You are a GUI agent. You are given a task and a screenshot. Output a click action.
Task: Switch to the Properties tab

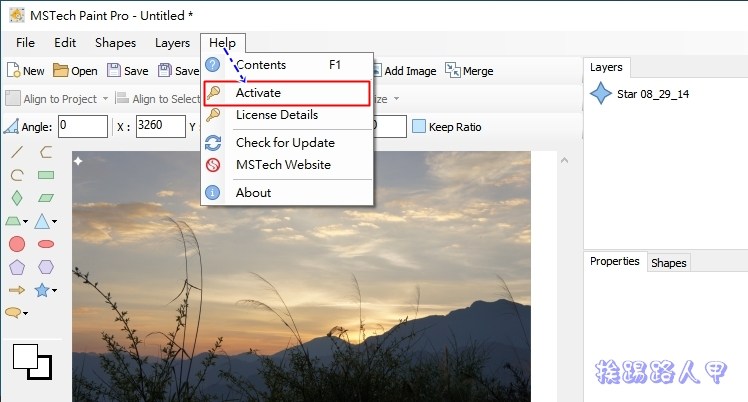pos(614,261)
